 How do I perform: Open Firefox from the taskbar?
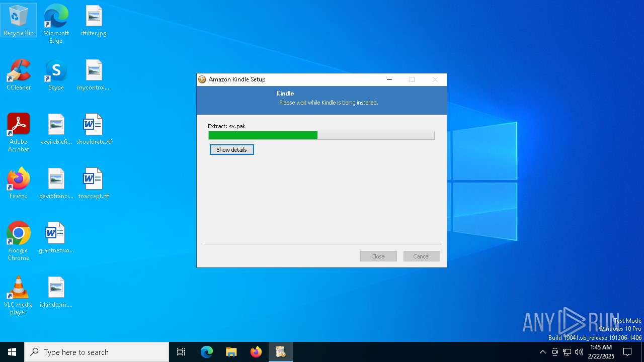256,352
